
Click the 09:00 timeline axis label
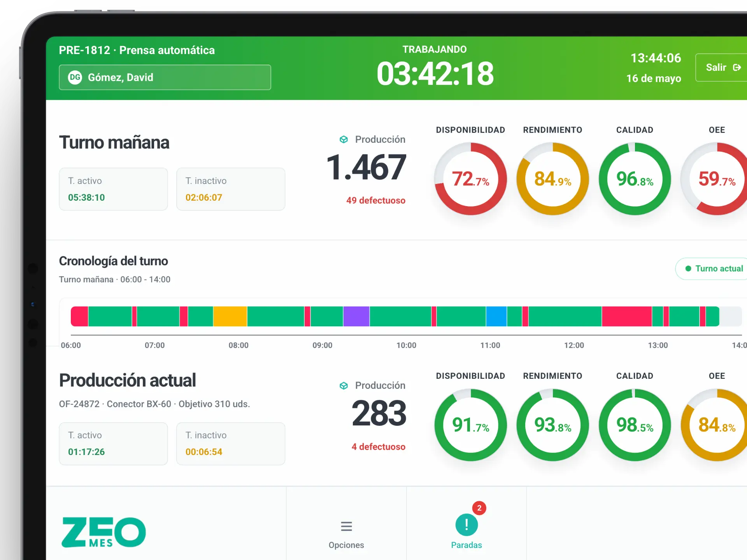click(x=323, y=345)
